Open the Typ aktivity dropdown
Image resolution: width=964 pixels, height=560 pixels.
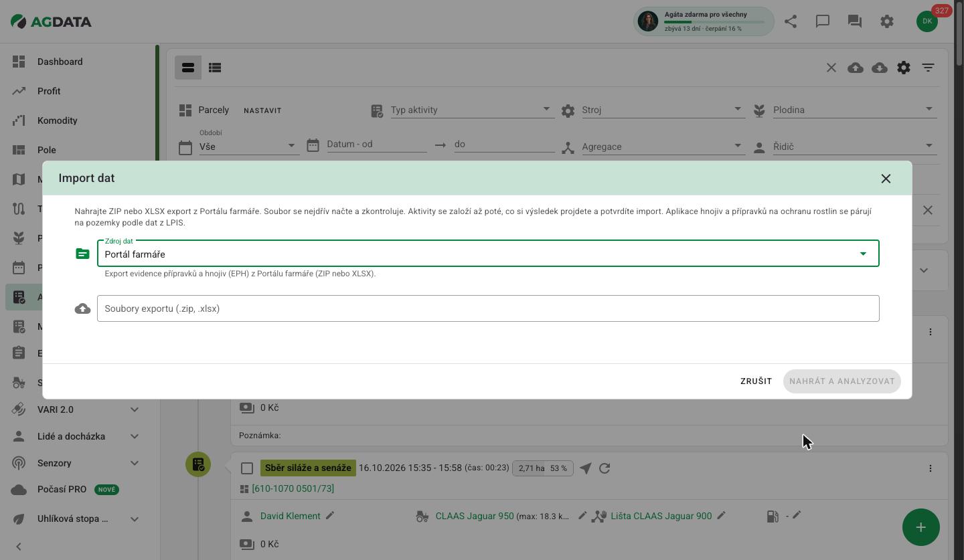click(x=473, y=110)
